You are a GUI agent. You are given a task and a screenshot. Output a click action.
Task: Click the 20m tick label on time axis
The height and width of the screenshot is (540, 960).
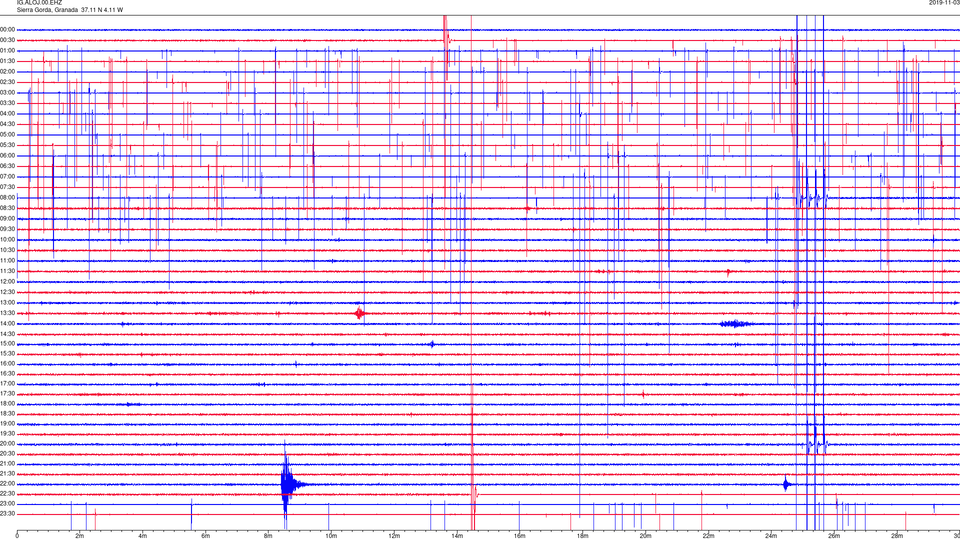coord(645,536)
